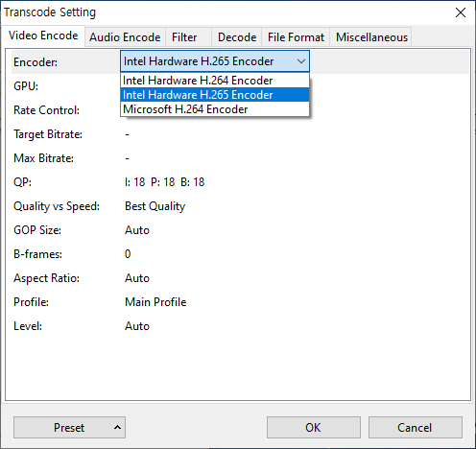
Task: Open the Preset menu button
Action: click(69, 427)
